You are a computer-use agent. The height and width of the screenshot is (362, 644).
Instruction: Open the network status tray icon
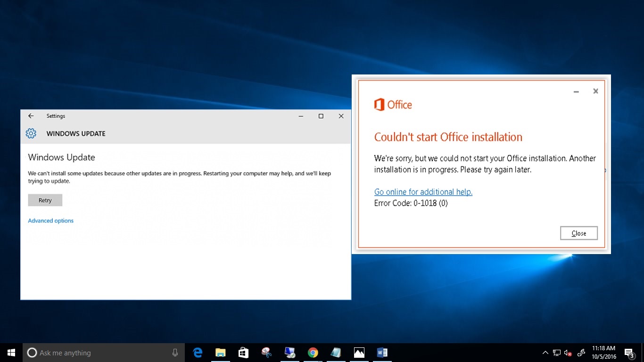tap(557, 353)
